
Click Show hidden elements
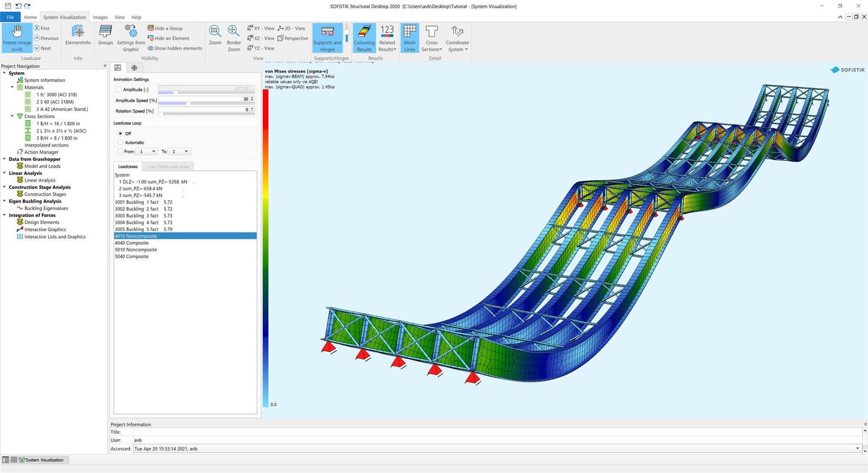coord(175,48)
